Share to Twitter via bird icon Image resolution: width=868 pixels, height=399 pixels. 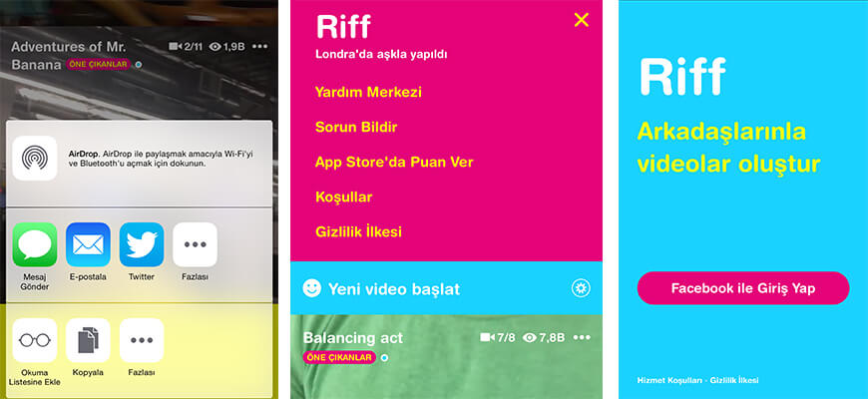coord(142,244)
